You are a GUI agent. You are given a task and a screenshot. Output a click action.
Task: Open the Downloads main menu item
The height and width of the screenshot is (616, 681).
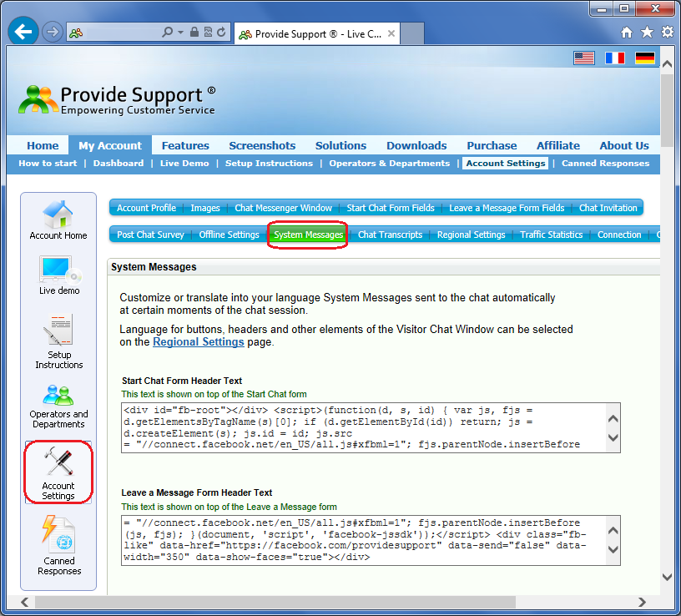(416, 145)
